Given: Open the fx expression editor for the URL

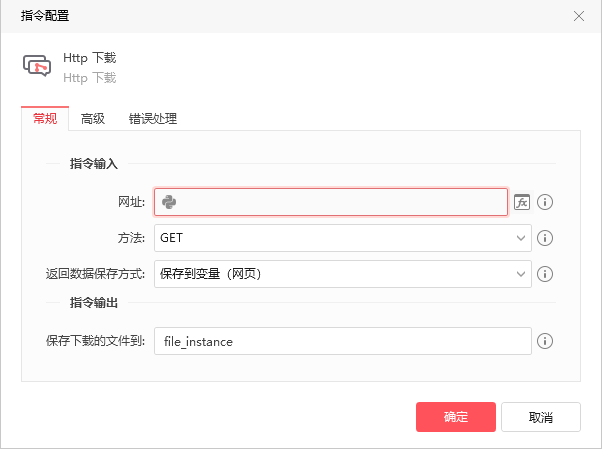Looking at the screenshot, I should coord(522,202).
